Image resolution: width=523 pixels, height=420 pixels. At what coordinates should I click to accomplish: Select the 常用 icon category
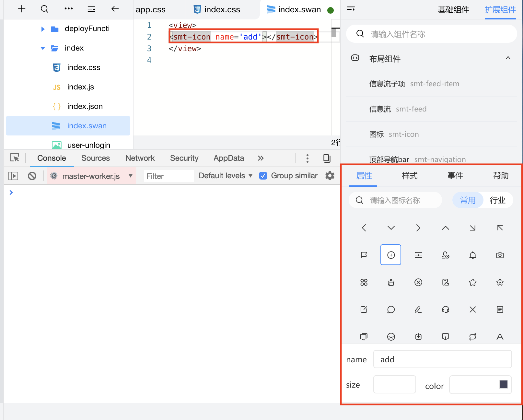(x=468, y=200)
